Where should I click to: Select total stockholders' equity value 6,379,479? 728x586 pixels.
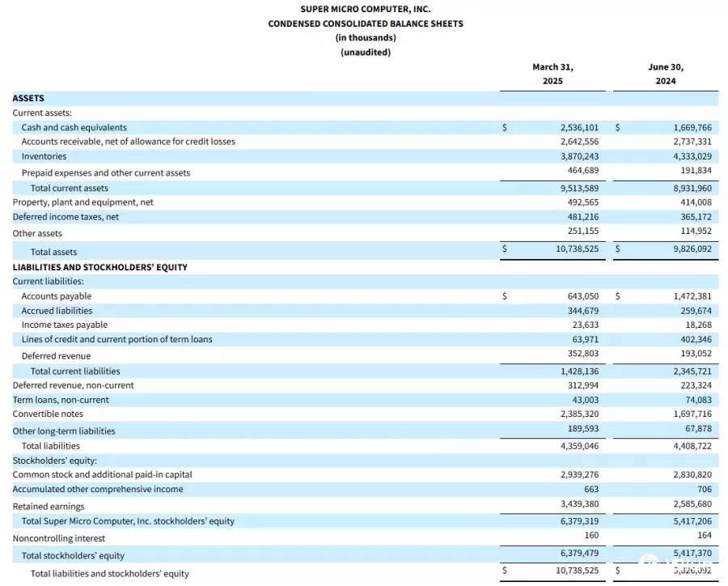click(579, 553)
